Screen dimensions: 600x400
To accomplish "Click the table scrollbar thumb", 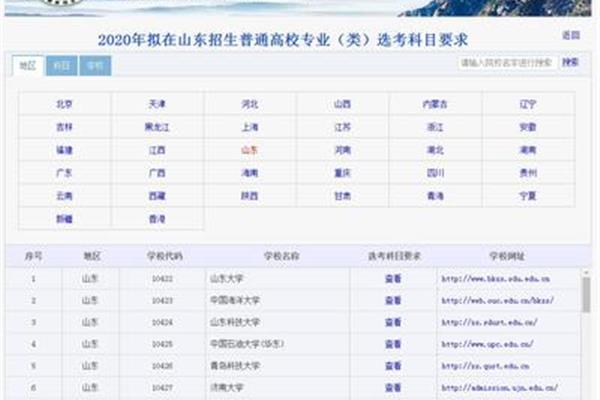I will coord(586,294).
